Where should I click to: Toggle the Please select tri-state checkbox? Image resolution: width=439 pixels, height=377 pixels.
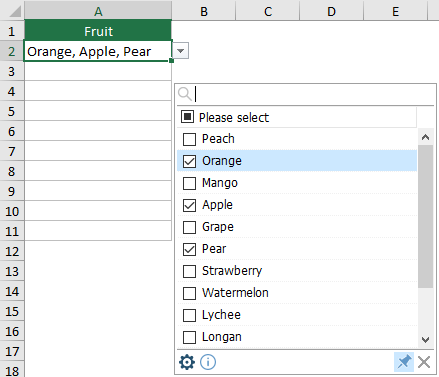tap(187, 117)
